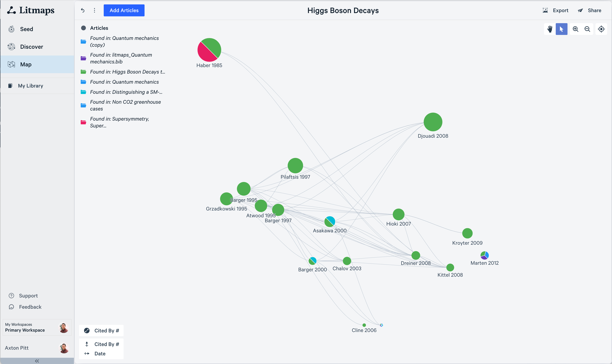This screenshot has width=612, height=364.
Task: Select the Barger 2000 node
Action: pos(312,261)
